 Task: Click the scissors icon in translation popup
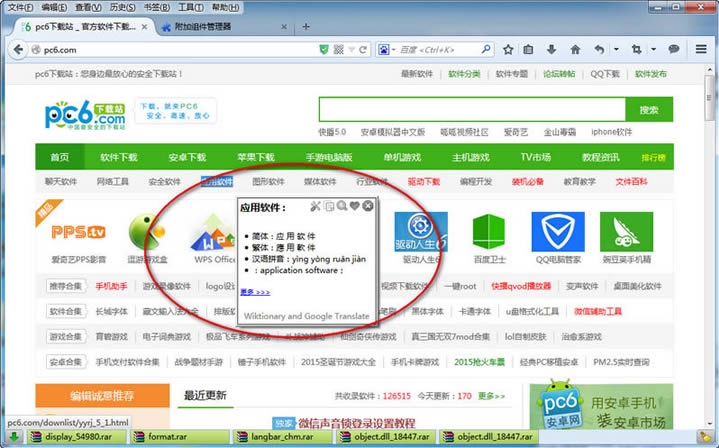click(x=315, y=206)
